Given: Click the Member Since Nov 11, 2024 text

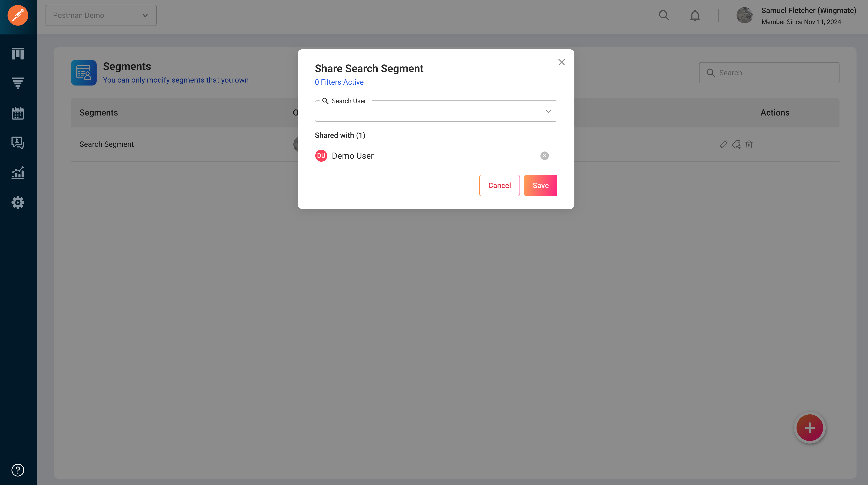Looking at the screenshot, I should (x=801, y=22).
